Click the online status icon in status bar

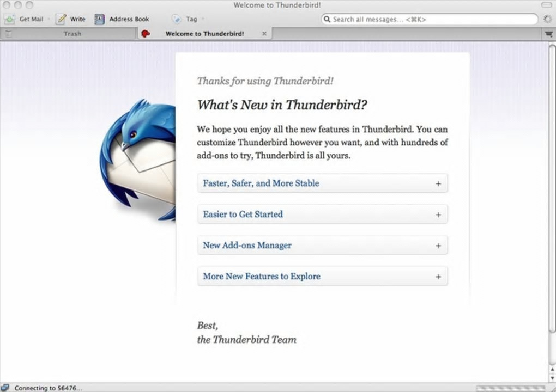click(x=5, y=388)
